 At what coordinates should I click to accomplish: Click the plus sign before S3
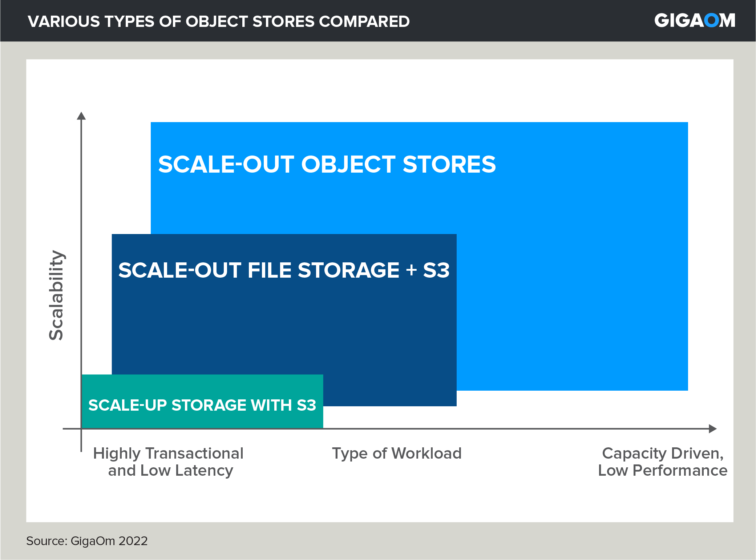(411, 270)
